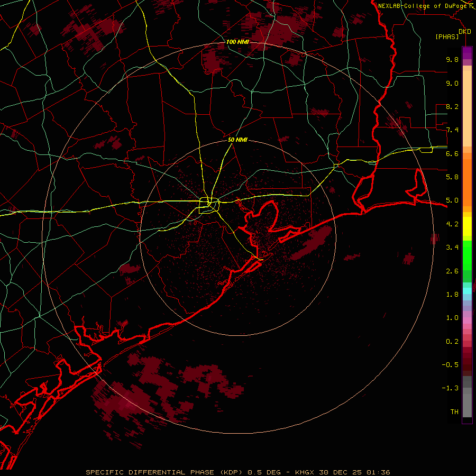Click the [PHAS] legend unit label
The width and height of the screenshot is (476, 476).
pos(447,37)
